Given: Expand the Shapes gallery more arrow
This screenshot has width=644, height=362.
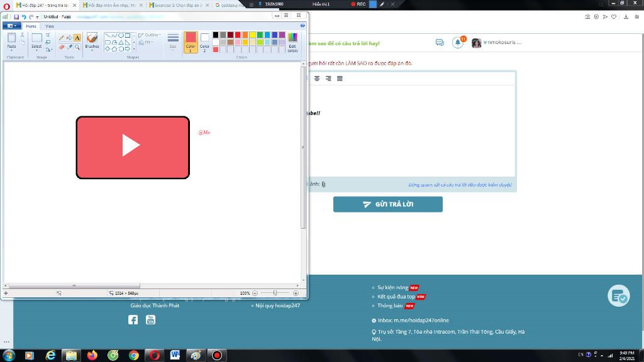Looking at the screenshot, I should [x=134, y=49].
